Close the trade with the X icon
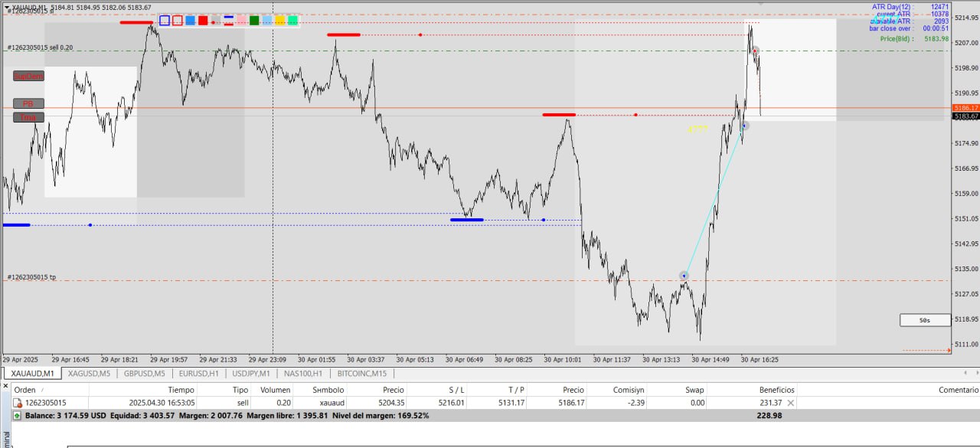This screenshot has width=980, height=448. (x=791, y=402)
